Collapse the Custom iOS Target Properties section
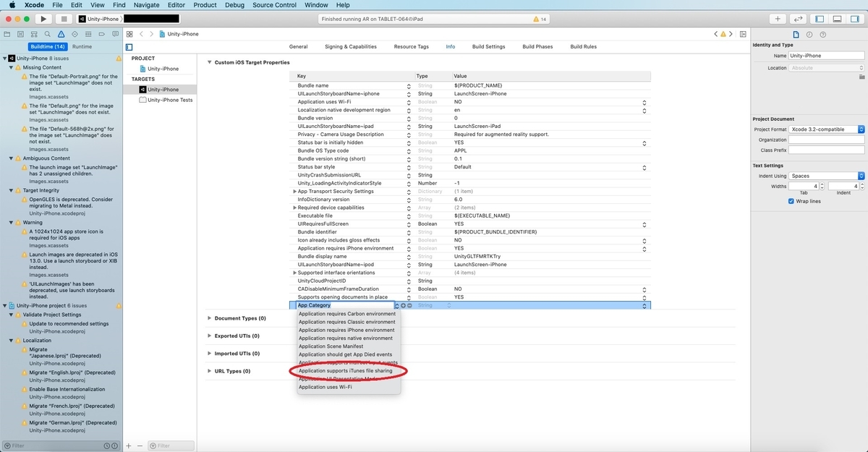The width and height of the screenshot is (868, 452). click(209, 62)
